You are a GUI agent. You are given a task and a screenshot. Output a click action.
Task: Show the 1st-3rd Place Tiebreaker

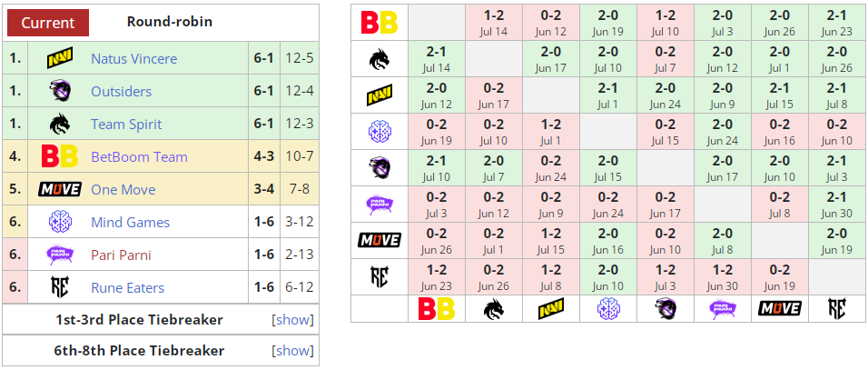click(x=292, y=320)
